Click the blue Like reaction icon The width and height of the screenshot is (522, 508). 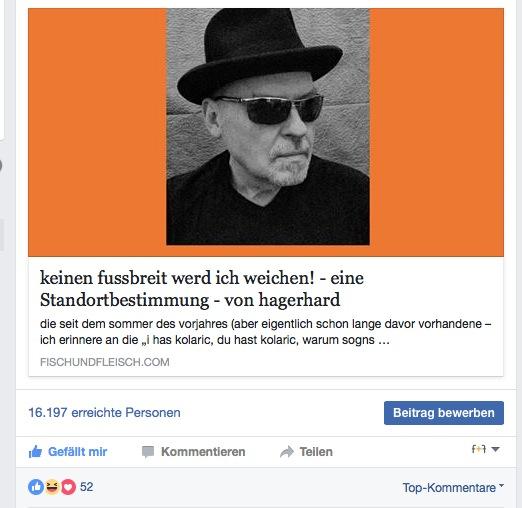point(36,487)
